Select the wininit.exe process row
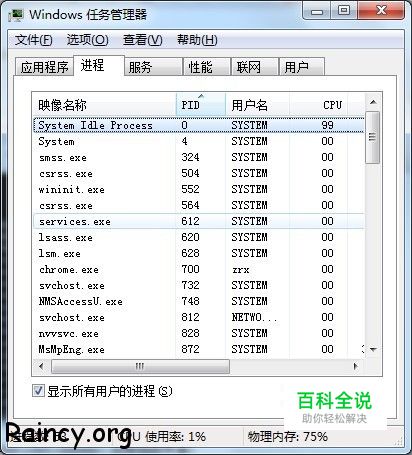Viewport: 412px width, 455px height. tap(199, 189)
